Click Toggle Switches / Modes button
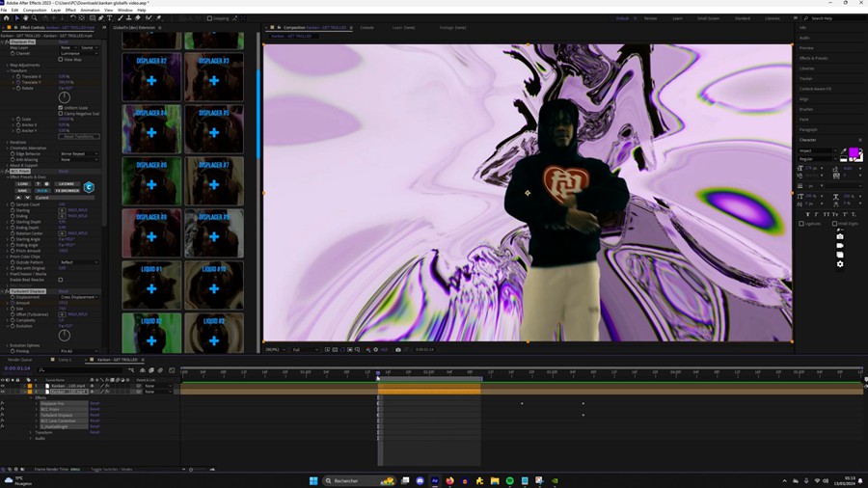This screenshot has height=488, width=868. (112, 469)
